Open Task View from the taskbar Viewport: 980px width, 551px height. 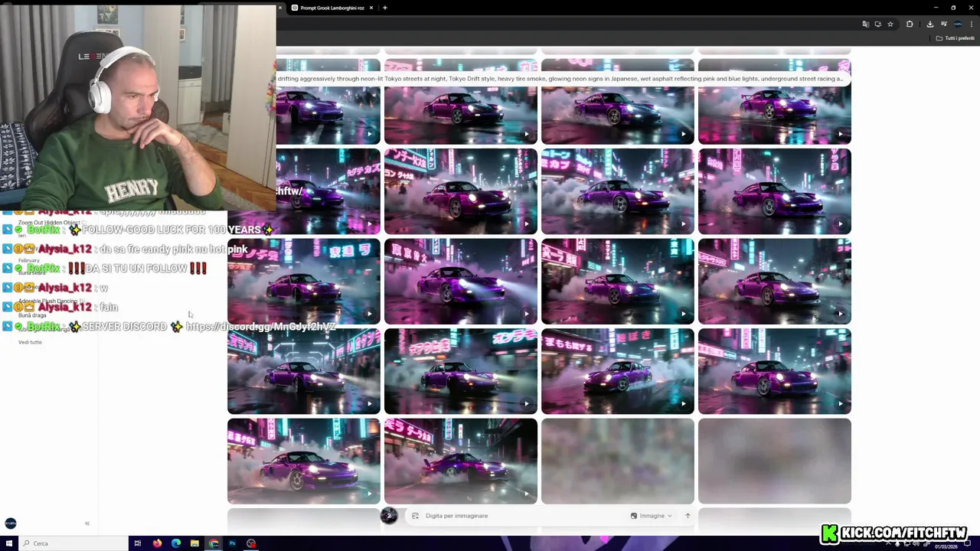click(x=138, y=543)
